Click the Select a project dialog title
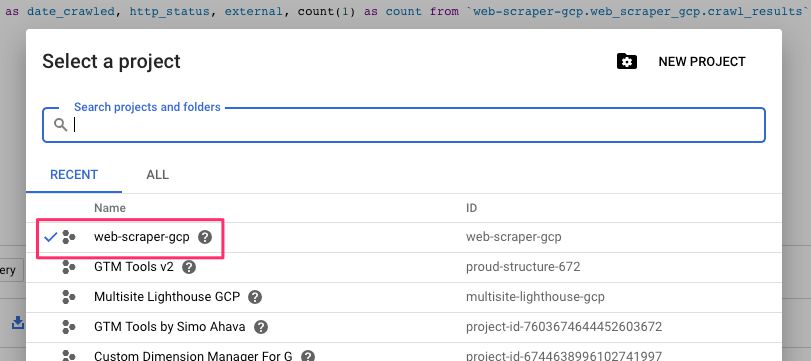Screen dimensions: 811x361 coord(111,61)
